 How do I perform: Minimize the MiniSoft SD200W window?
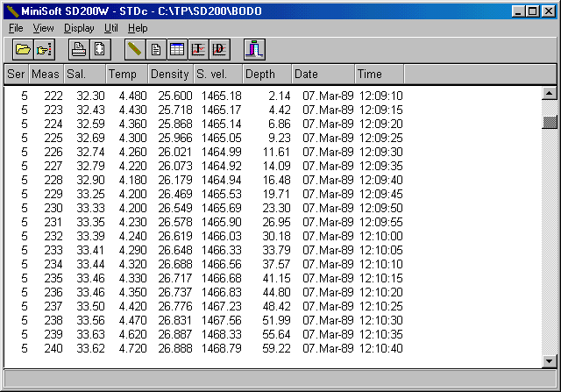pyautogui.click(x=518, y=11)
